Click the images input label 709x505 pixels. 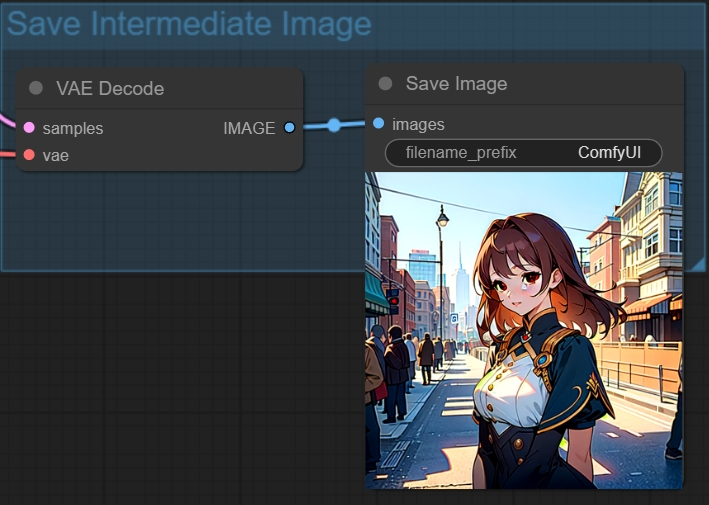(x=418, y=124)
